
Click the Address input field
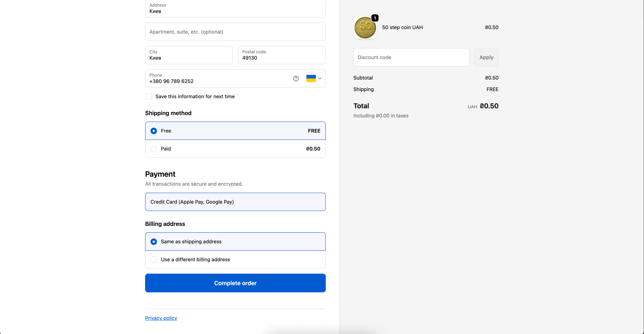(235, 9)
